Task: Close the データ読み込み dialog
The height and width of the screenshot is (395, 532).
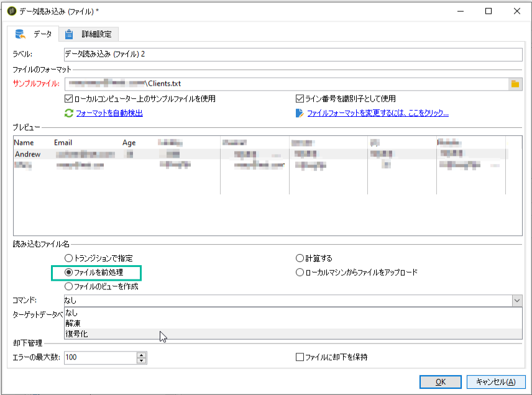Action: 517,11
